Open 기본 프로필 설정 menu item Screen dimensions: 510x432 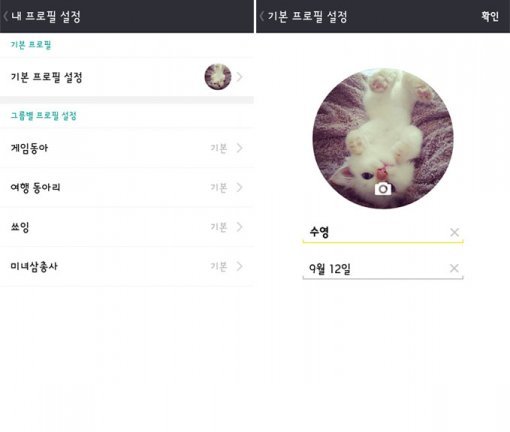pyautogui.click(x=127, y=77)
